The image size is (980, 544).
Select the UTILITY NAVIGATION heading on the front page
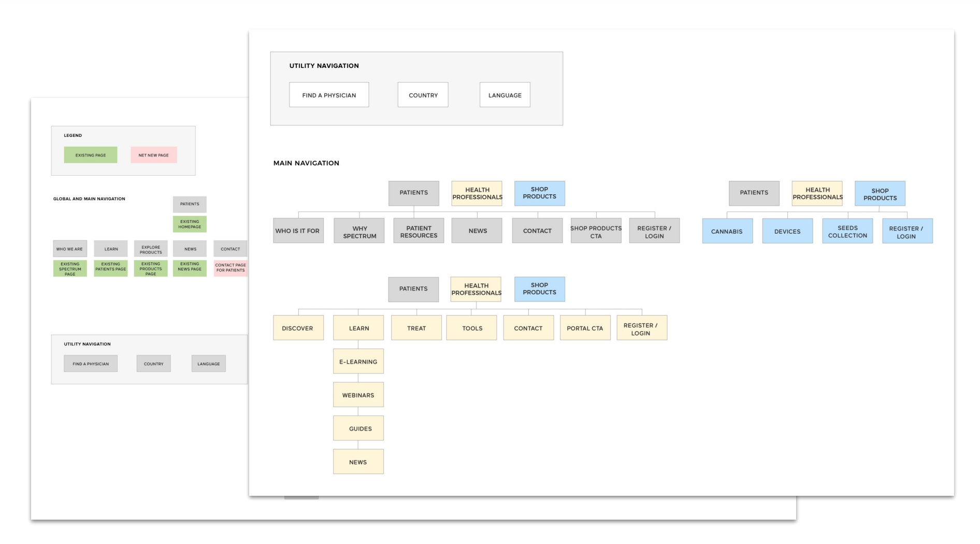click(324, 66)
